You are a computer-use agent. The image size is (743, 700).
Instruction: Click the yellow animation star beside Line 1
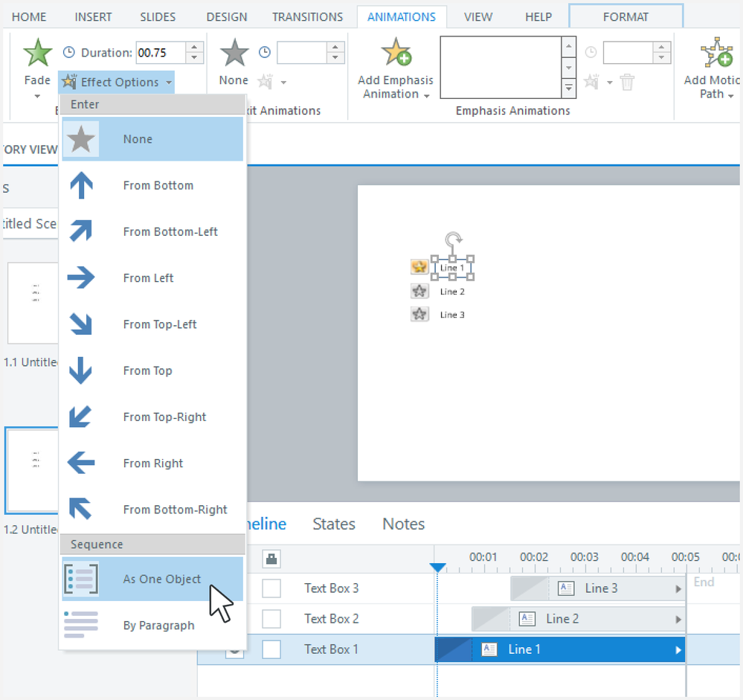419,267
